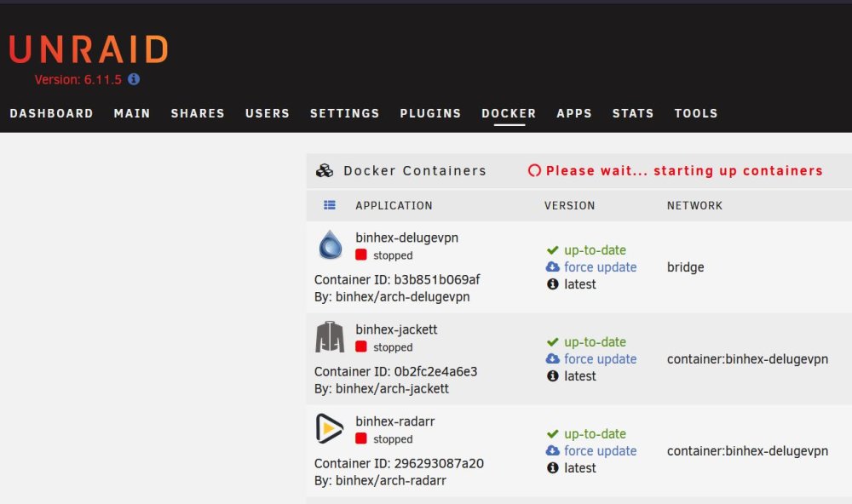Open the binhex-jackett container name
The width and height of the screenshot is (852, 504).
[x=396, y=329]
